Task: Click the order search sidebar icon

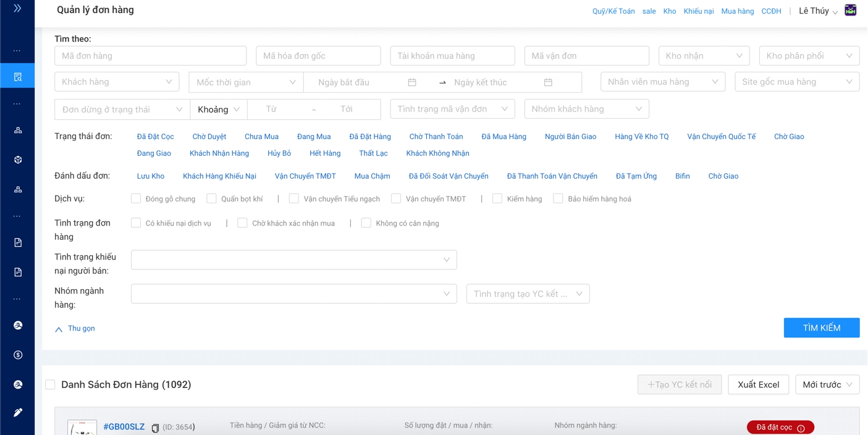Action: click(x=17, y=77)
